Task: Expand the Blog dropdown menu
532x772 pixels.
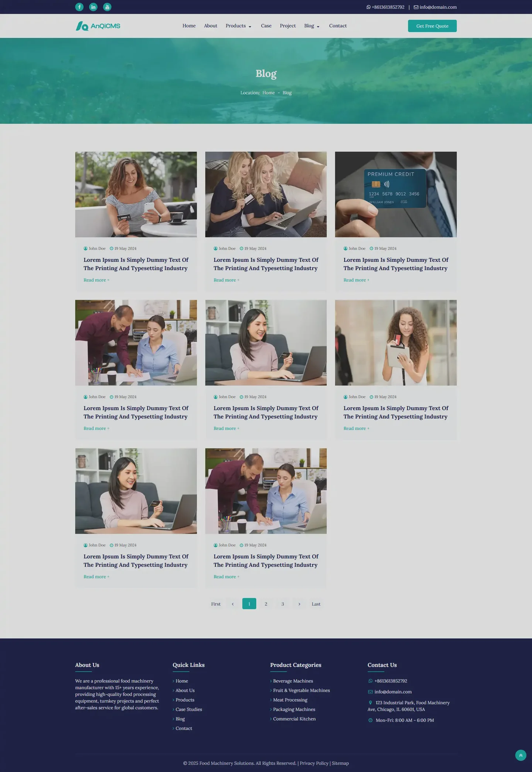Action: [x=311, y=26]
